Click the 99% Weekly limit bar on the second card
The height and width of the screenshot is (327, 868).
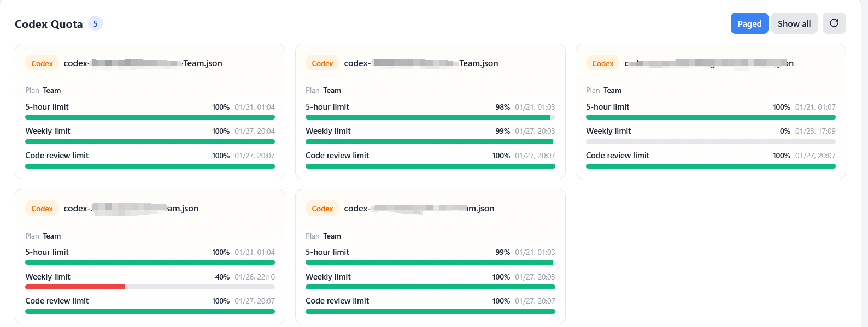430,141
